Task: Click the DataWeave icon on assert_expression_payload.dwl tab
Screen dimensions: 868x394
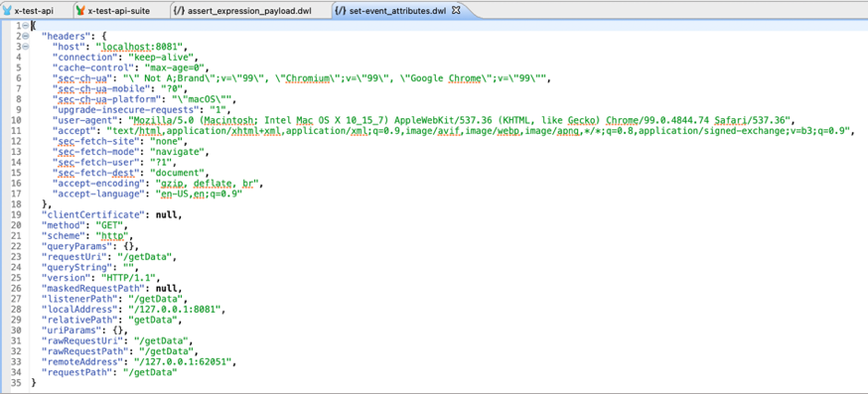Action: click(179, 11)
